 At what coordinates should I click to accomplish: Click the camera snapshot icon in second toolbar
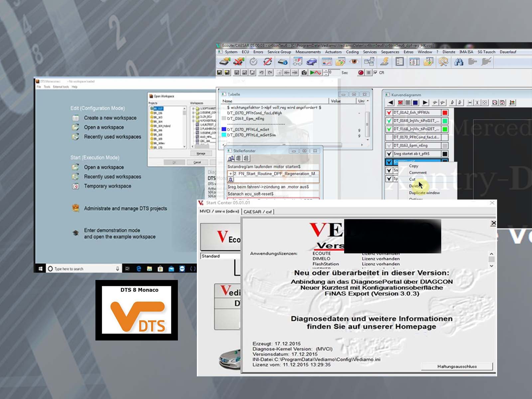click(x=304, y=72)
